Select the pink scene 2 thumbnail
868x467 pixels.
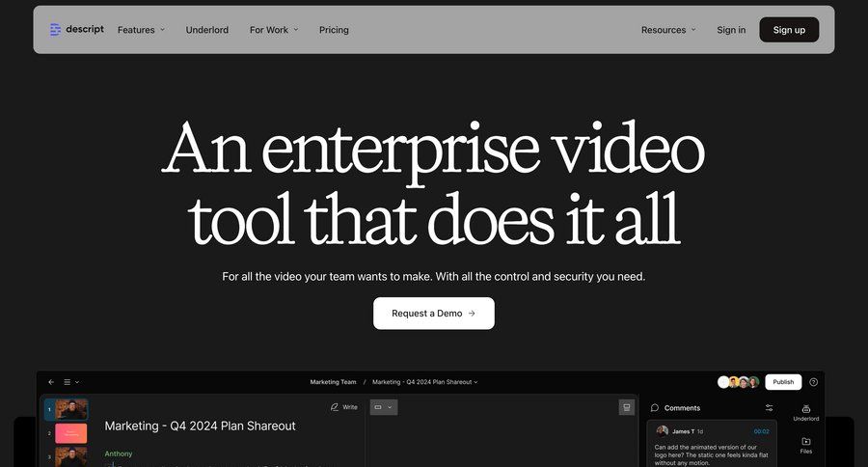[71, 433]
